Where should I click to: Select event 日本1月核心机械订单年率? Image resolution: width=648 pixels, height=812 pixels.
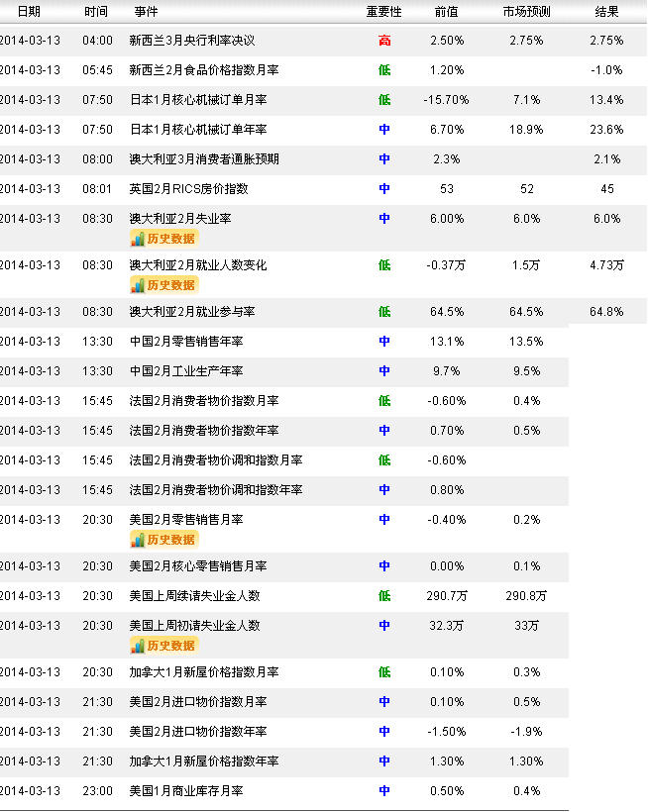point(198,130)
